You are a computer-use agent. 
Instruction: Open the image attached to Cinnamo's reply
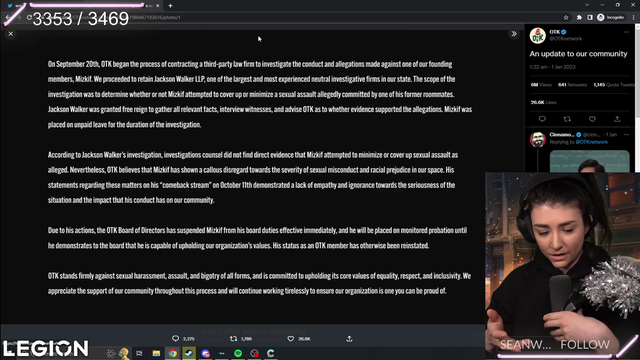589,161
